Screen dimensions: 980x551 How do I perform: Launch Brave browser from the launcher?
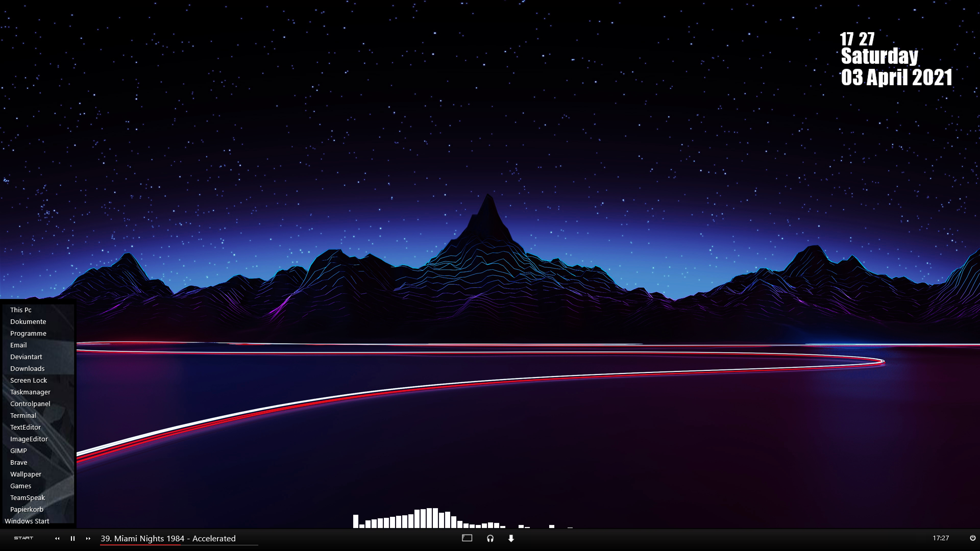pos(19,462)
